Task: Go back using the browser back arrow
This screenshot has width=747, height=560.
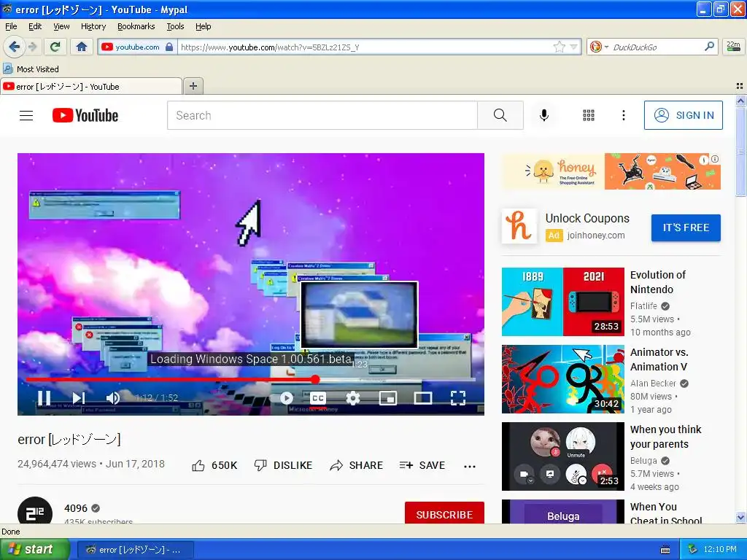Action: (x=14, y=47)
